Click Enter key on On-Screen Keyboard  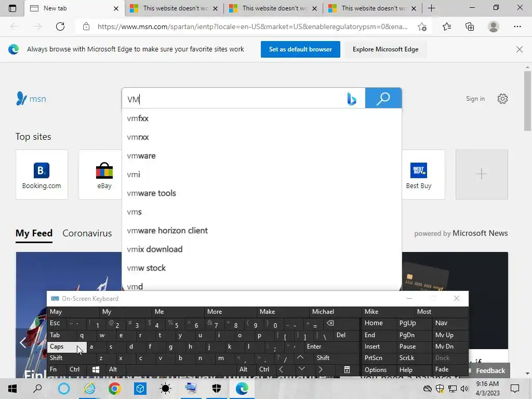[x=332, y=347]
